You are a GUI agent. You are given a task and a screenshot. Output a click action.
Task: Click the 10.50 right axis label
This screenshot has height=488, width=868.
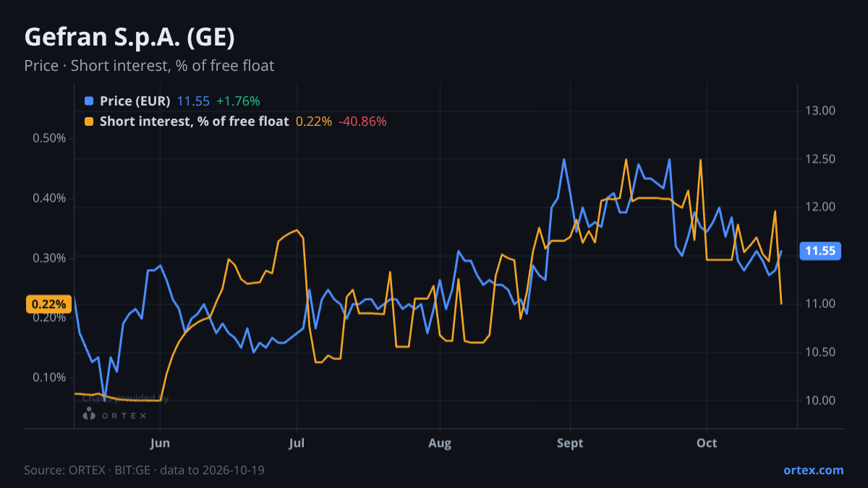[x=820, y=352]
